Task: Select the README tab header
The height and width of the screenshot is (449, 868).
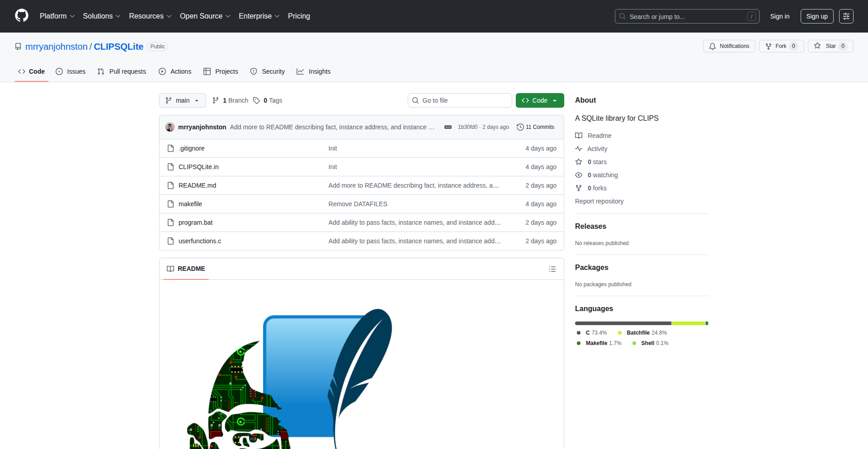Action: click(186, 269)
